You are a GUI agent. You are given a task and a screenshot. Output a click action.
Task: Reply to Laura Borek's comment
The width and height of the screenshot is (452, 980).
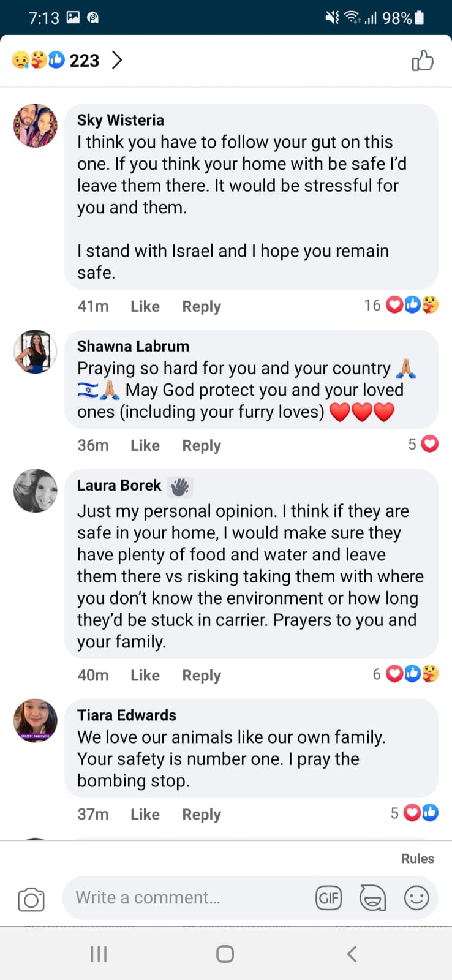(x=202, y=675)
